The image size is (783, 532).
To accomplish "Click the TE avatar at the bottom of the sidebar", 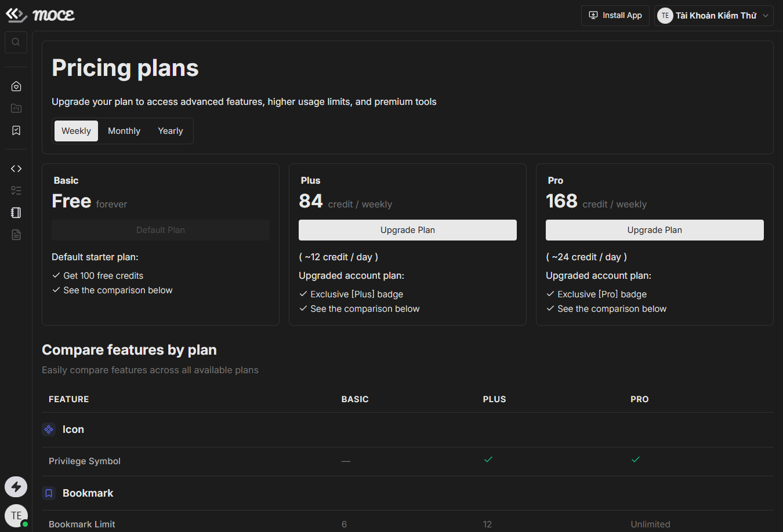I will point(16,515).
